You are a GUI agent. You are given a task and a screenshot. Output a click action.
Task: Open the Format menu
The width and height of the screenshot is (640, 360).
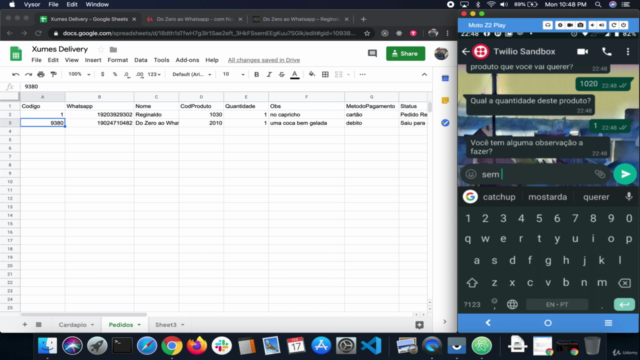point(118,60)
